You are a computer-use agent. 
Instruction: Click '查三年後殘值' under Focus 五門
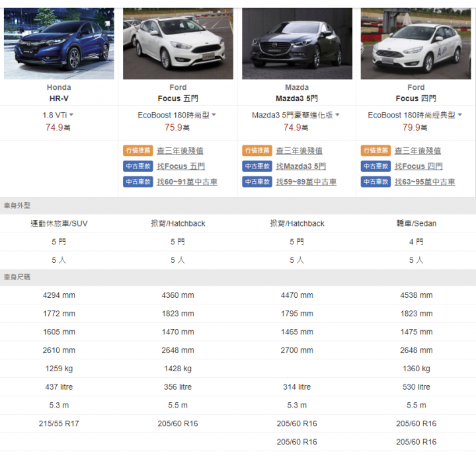180,151
